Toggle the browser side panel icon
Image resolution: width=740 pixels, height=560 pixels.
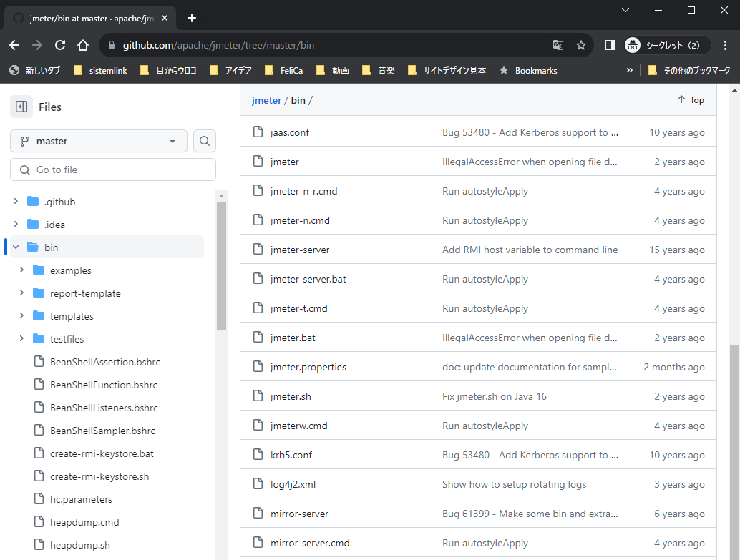coord(609,45)
